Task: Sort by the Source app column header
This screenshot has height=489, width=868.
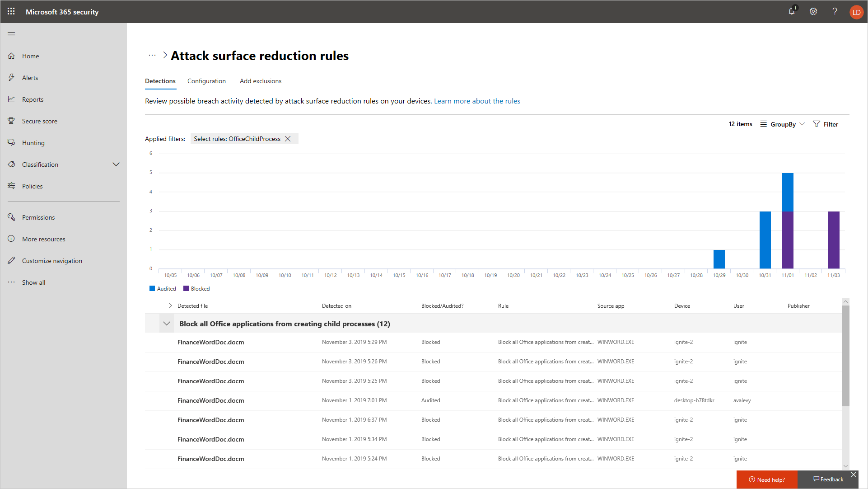Action: 611,306
